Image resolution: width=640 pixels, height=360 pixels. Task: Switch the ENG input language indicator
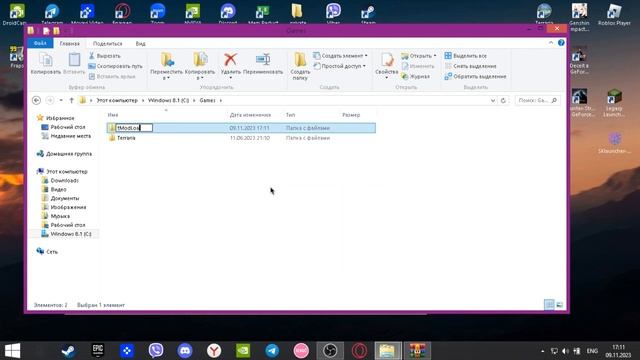592,351
